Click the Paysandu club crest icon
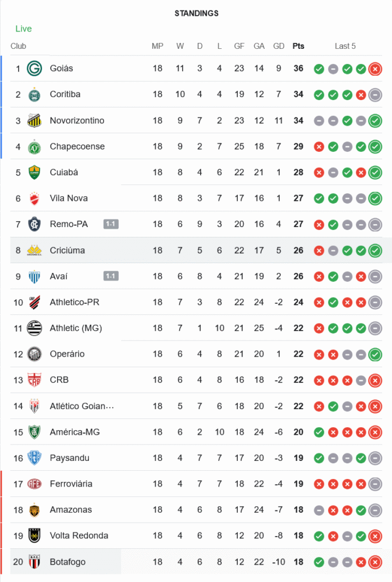Viewport: 392px width, 582px height. (x=34, y=458)
